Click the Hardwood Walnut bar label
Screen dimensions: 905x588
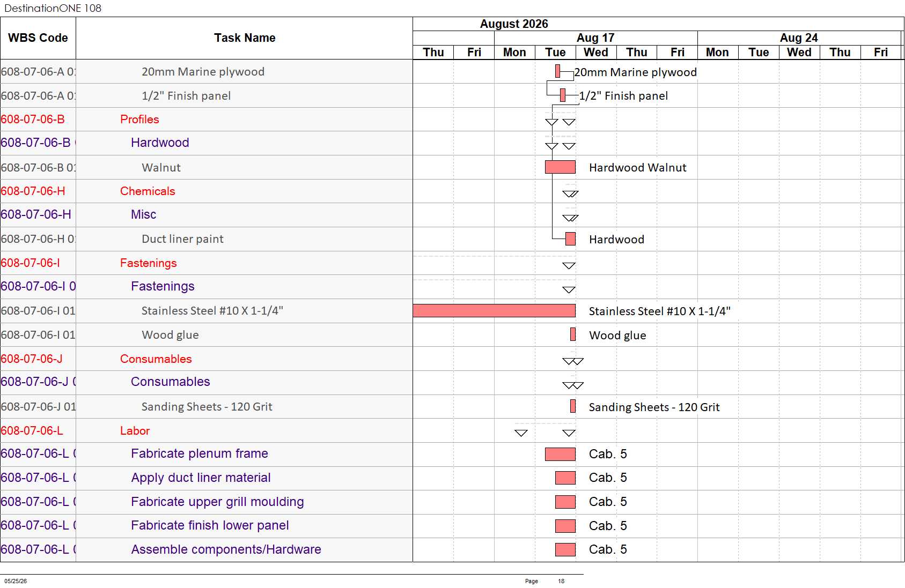tap(637, 168)
